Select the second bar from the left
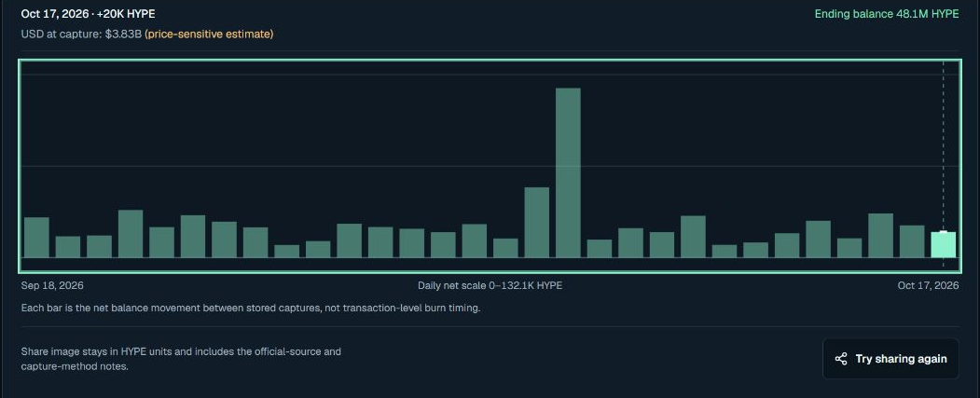Image resolution: width=980 pixels, height=398 pixels. [x=68, y=247]
